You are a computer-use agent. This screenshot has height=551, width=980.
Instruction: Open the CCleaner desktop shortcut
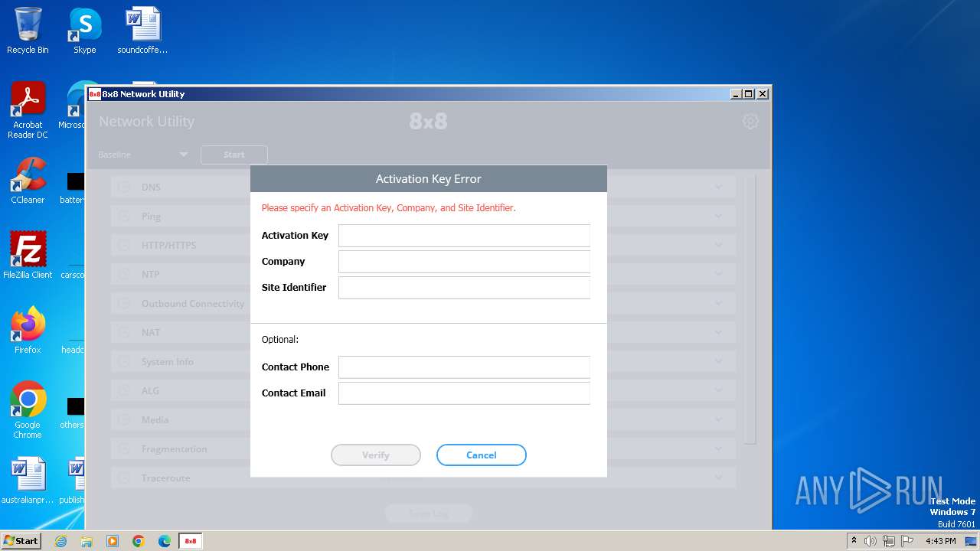click(x=28, y=181)
